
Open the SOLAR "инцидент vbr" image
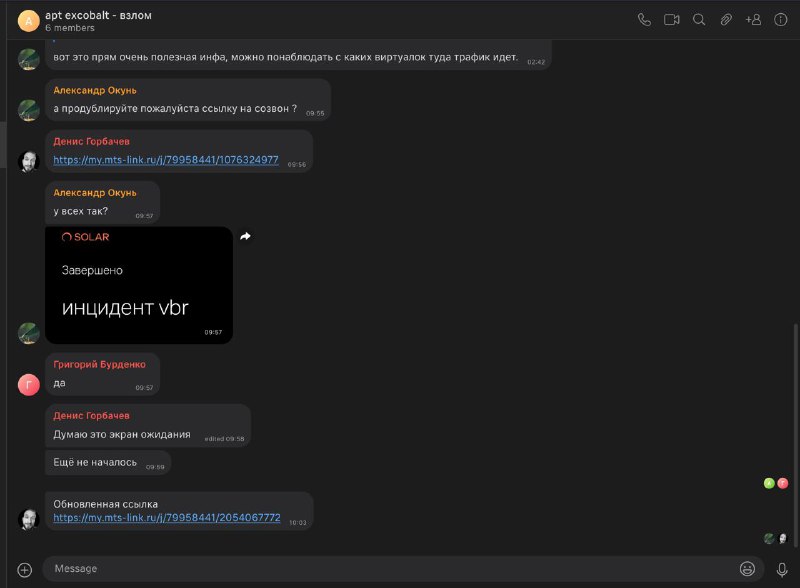139,285
